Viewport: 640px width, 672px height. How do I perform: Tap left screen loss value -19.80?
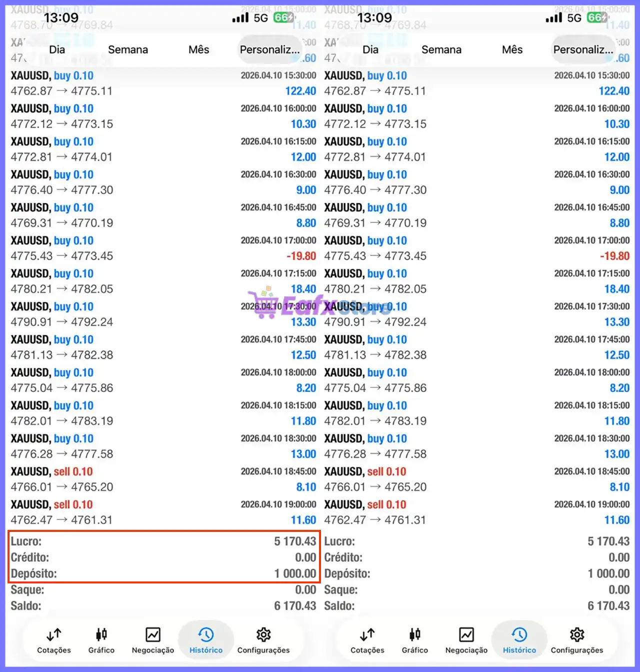[301, 256]
